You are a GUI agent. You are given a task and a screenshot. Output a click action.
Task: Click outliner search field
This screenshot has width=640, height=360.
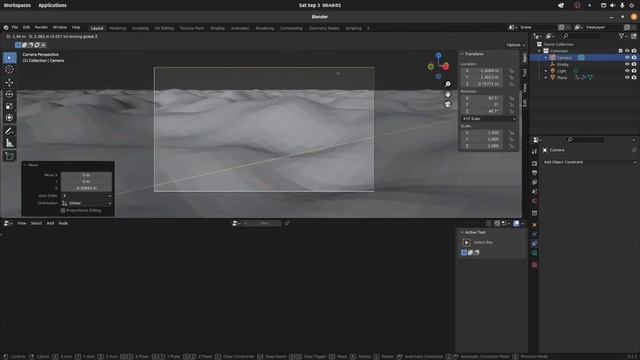582,36
